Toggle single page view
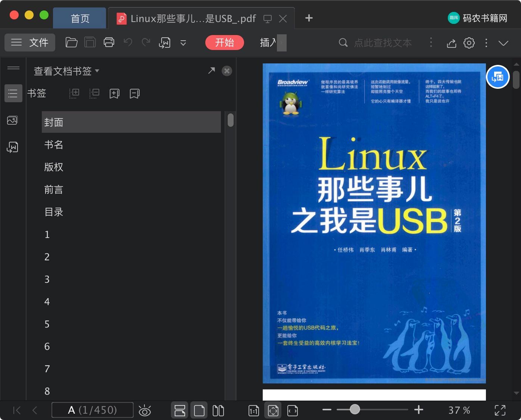 (199, 410)
